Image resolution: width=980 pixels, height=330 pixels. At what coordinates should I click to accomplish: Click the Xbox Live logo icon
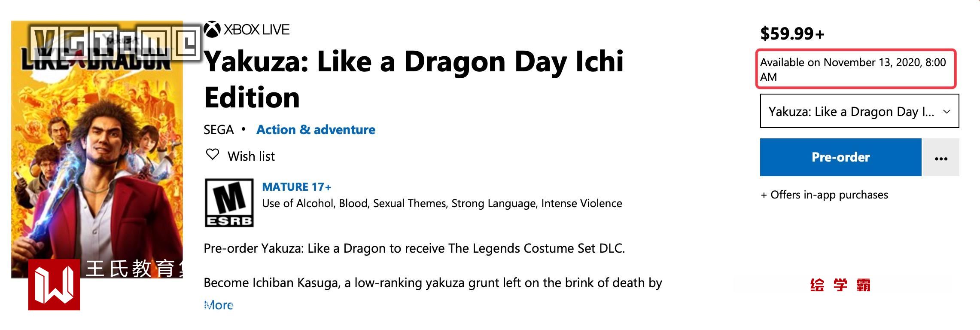coord(212,30)
